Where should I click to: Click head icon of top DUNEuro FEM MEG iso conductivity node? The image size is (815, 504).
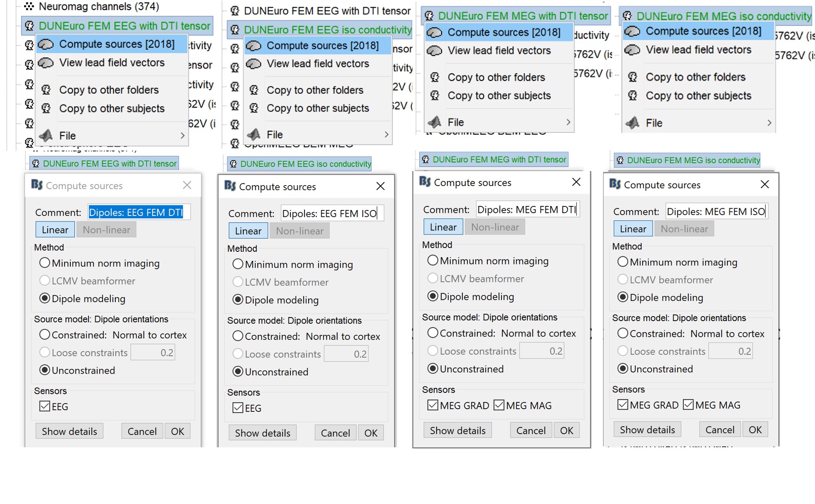627,16
